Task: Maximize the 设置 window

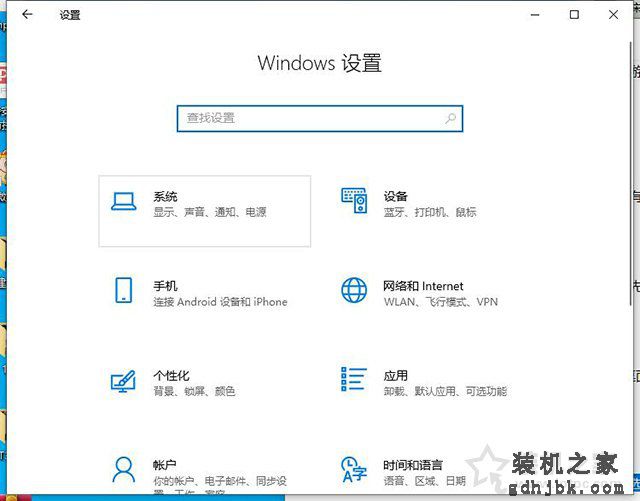Action: (574, 15)
